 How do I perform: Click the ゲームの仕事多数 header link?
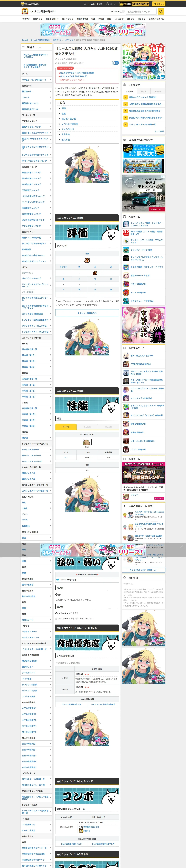[93, 4]
